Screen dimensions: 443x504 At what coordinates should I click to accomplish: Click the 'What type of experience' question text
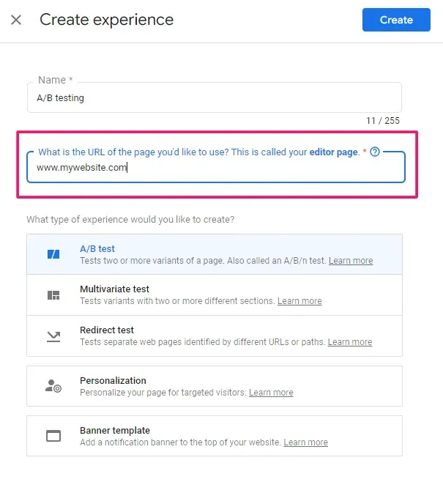130,220
